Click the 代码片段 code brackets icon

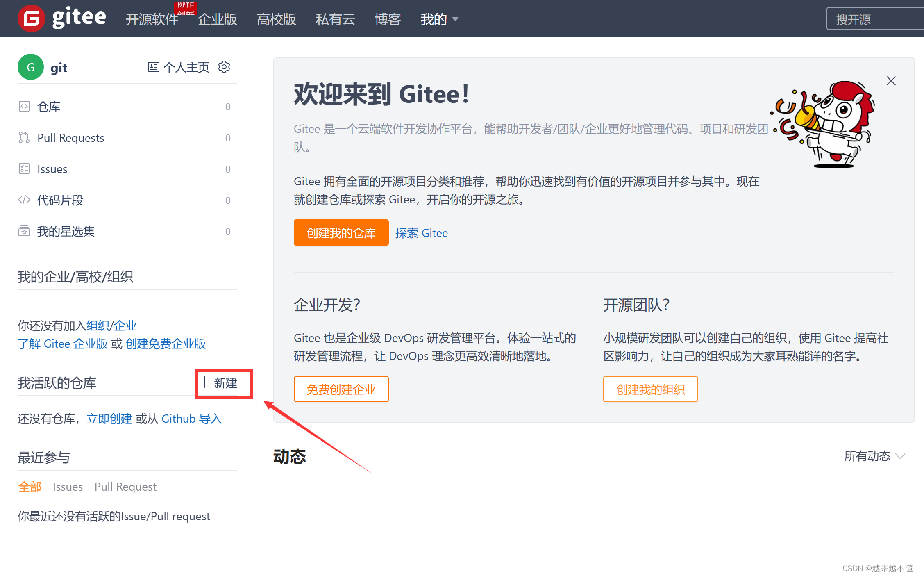tap(24, 200)
